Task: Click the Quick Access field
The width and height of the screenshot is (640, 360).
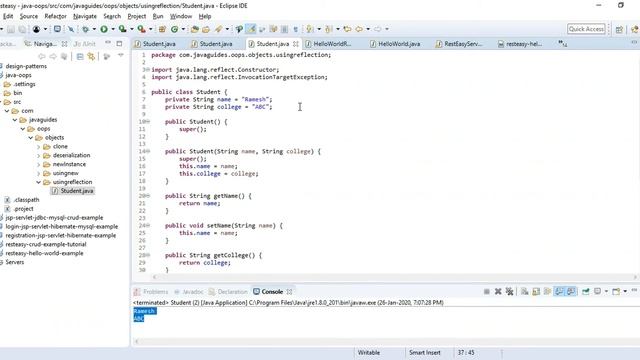Action: tap(586, 29)
